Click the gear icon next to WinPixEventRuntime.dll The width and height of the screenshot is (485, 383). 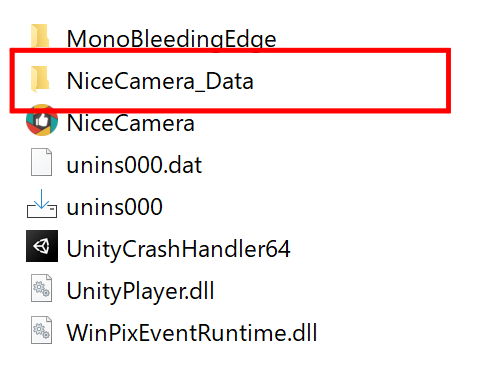coord(41,330)
